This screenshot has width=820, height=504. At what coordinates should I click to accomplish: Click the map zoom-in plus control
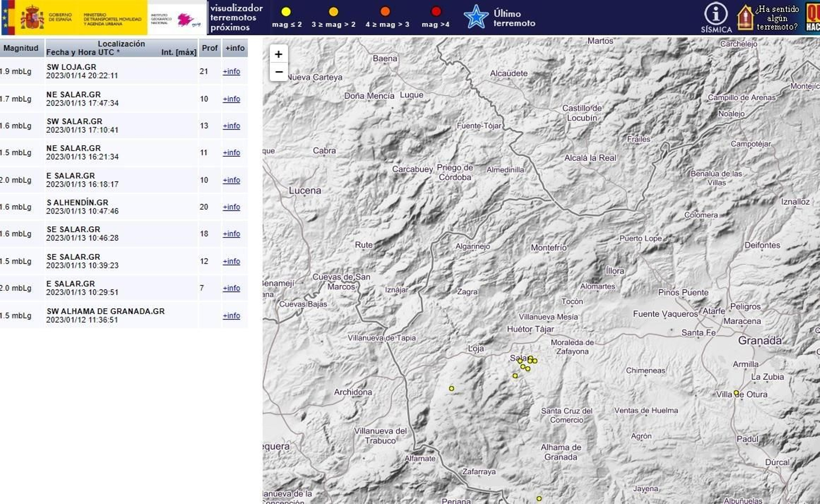click(278, 53)
